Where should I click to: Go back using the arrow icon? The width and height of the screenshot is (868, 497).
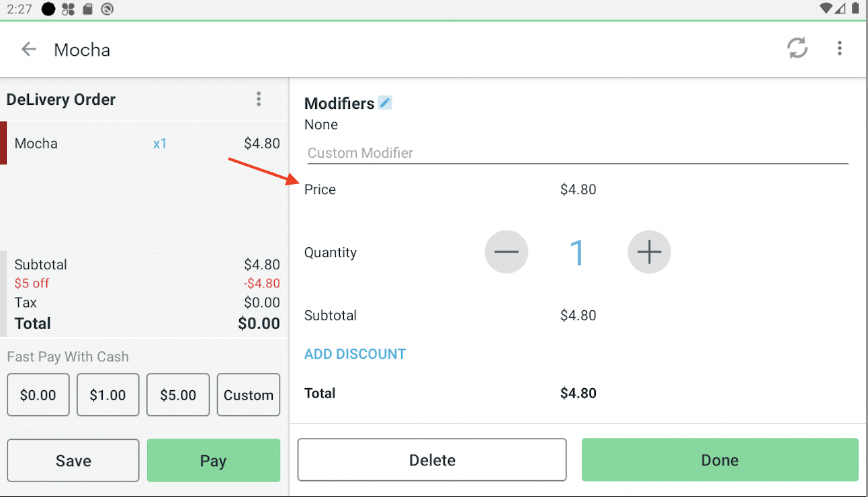pyautogui.click(x=28, y=49)
